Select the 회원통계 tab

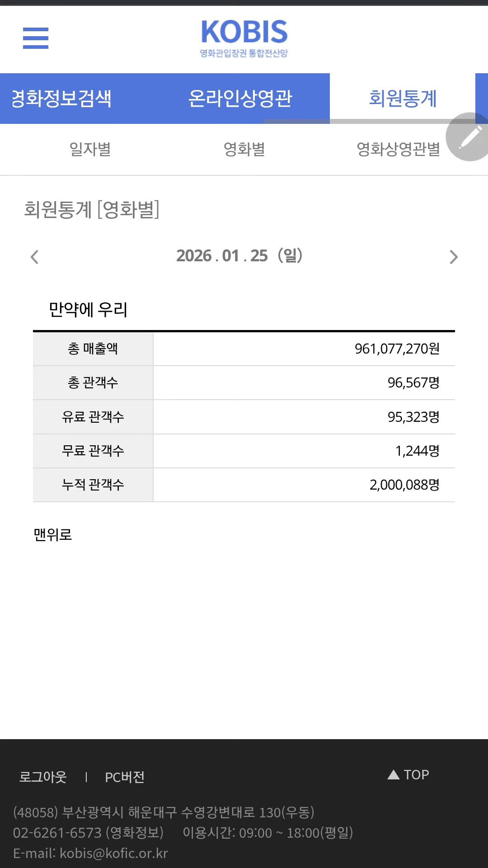click(x=403, y=99)
